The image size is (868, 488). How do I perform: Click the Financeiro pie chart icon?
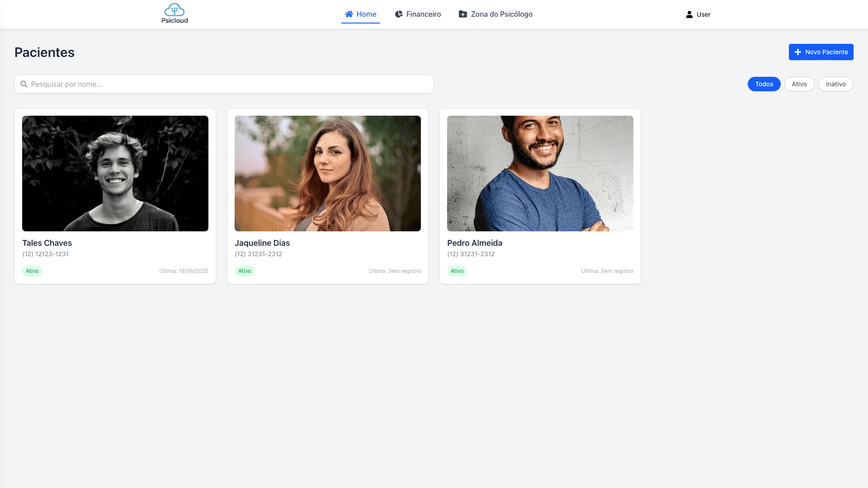pyautogui.click(x=399, y=14)
